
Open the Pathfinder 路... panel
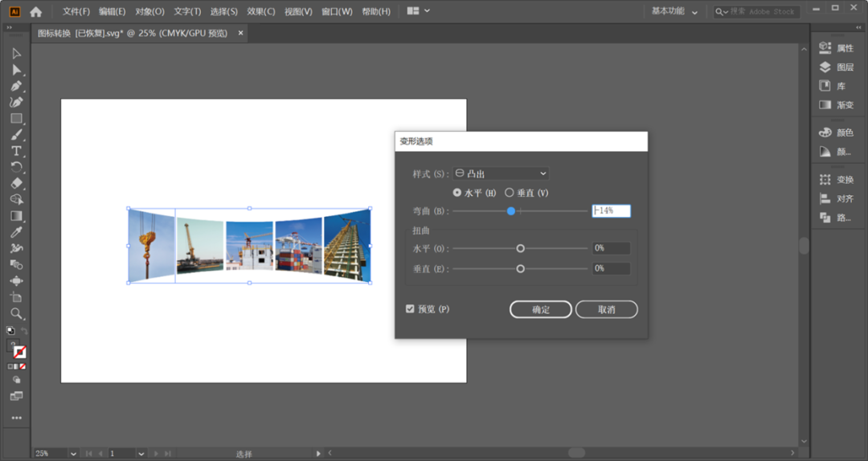(835, 218)
